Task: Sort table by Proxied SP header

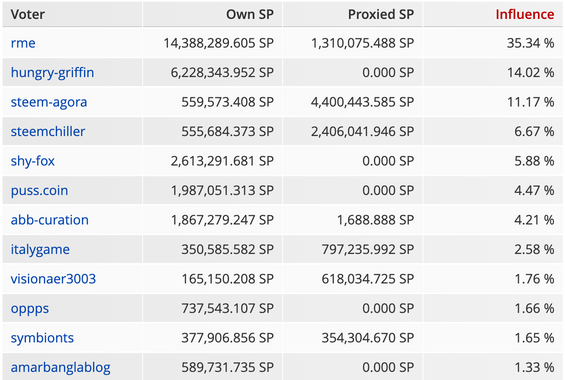Action: click(x=381, y=14)
